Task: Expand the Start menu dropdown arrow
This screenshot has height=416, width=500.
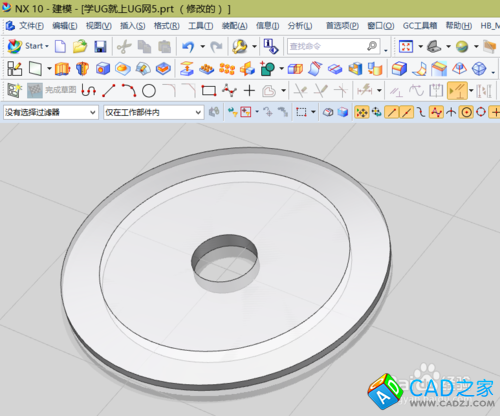Action: click(x=47, y=46)
